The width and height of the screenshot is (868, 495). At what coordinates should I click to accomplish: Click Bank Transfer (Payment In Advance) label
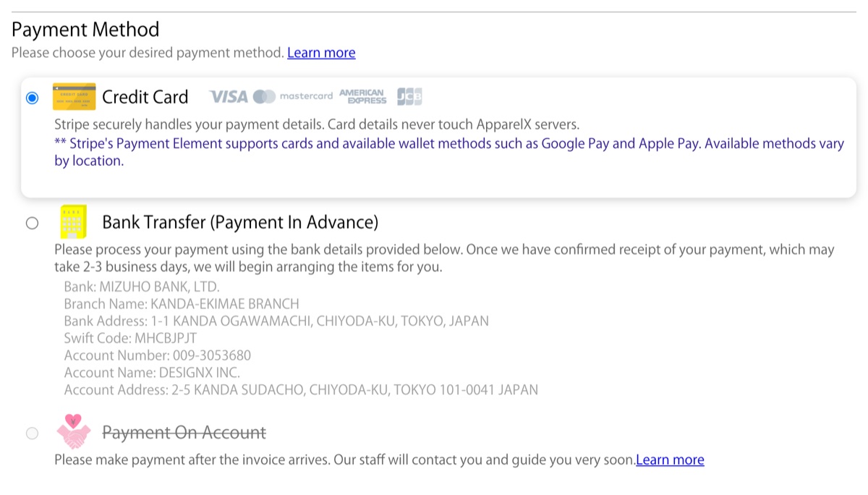(240, 222)
